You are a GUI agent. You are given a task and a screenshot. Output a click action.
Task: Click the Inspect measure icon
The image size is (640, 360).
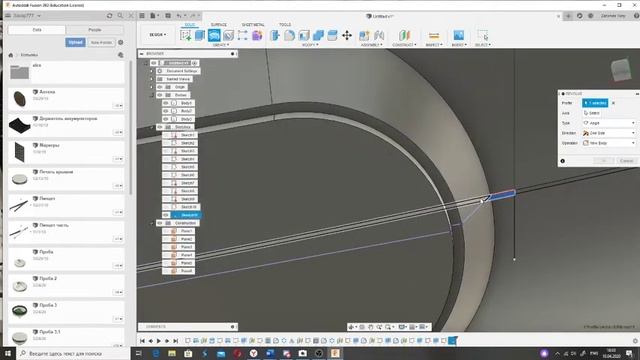(434, 36)
